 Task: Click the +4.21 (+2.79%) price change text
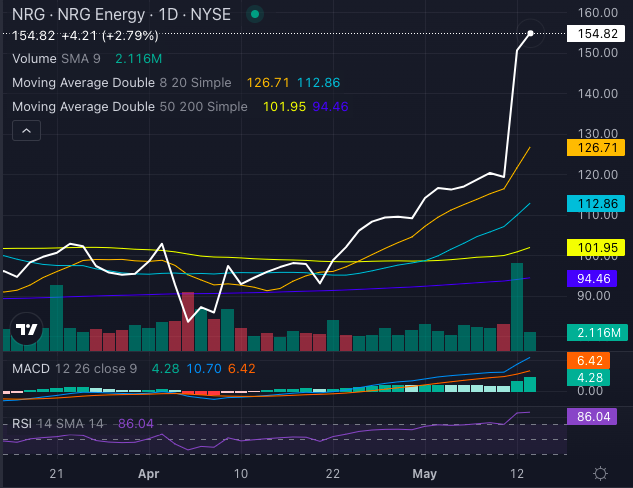coord(110,36)
